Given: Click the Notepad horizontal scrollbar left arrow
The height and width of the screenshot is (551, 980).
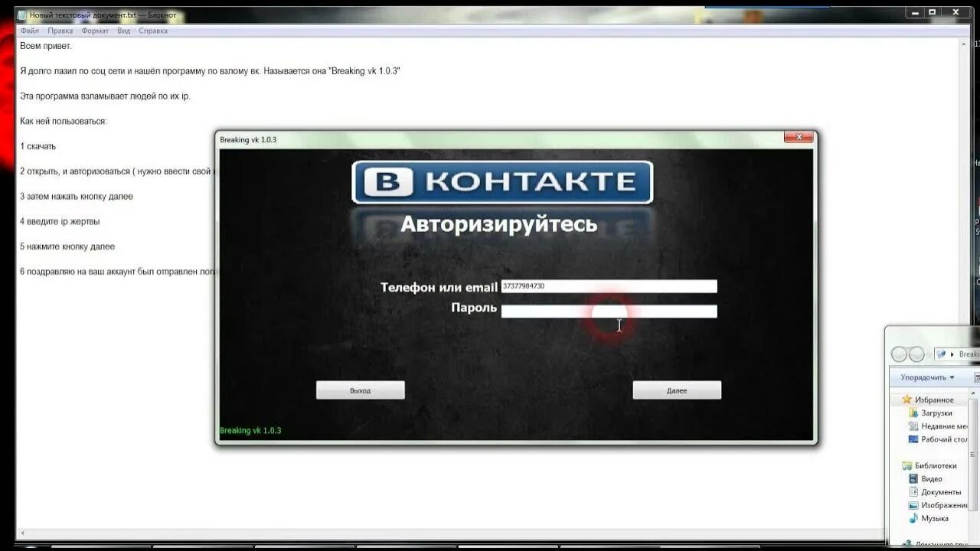Looking at the screenshot, I should click(x=23, y=533).
